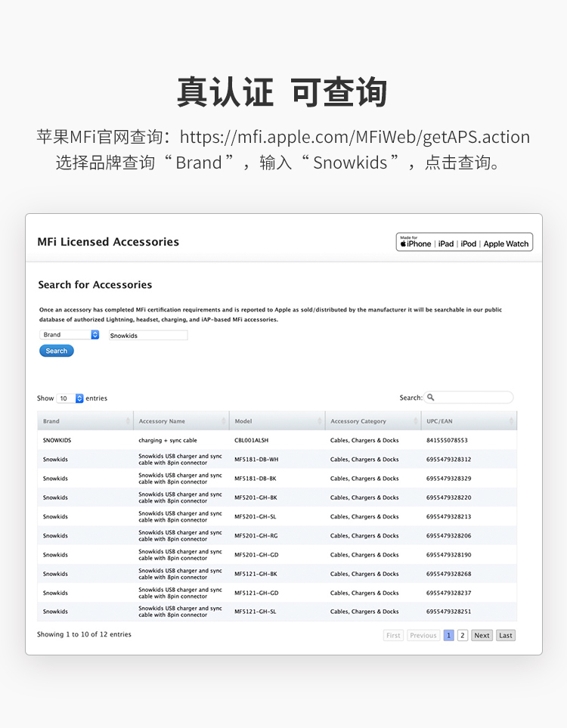Open the Show 10 entries dropdown
The image size is (567, 728).
click(x=70, y=398)
